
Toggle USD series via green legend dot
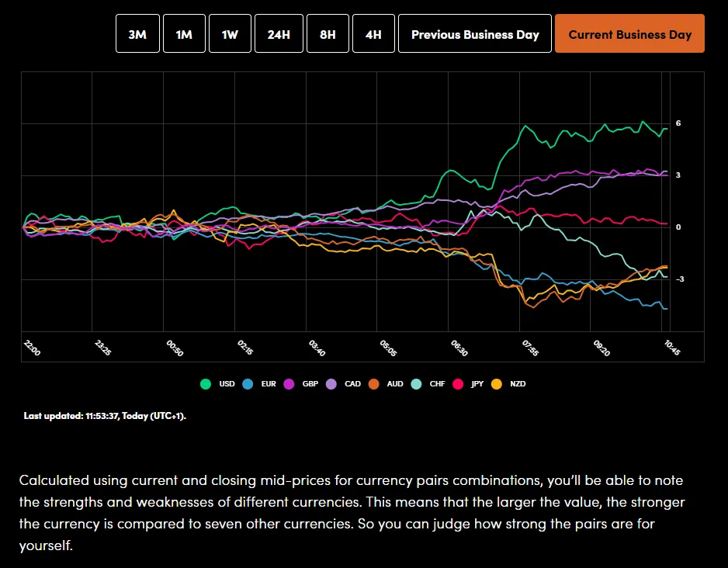coord(206,383)
